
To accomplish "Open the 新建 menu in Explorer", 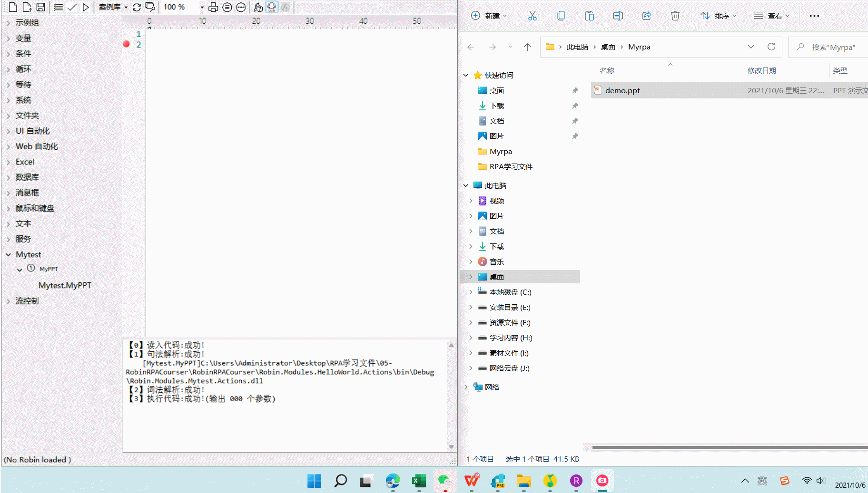I will coord(489,16).
